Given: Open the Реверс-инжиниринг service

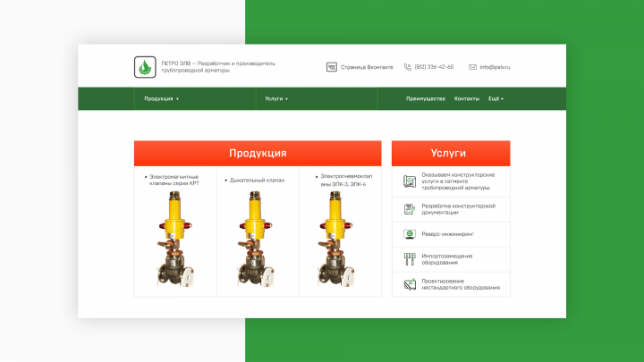Looking at the screenshot, I should pos(448,234).
